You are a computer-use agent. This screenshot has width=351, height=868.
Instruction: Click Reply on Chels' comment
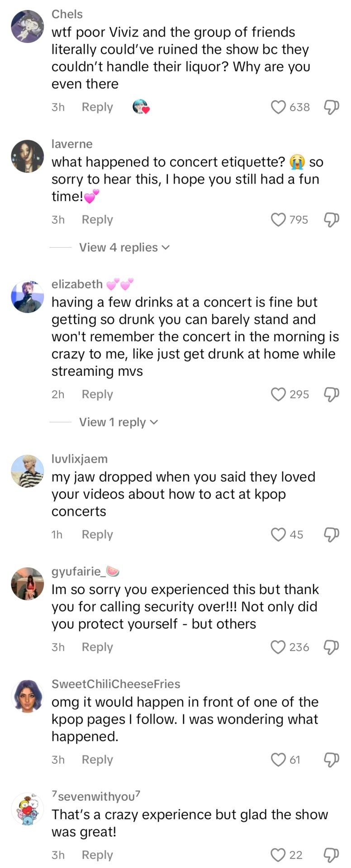96,107
